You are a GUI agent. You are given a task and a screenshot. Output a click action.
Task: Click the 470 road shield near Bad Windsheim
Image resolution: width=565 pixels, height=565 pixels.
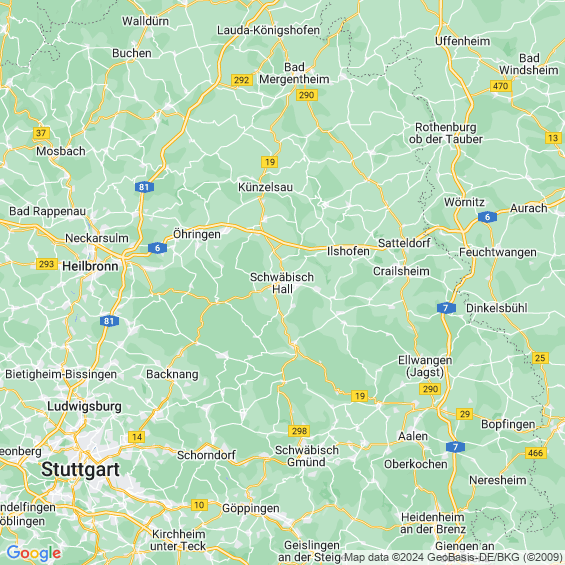501,86
